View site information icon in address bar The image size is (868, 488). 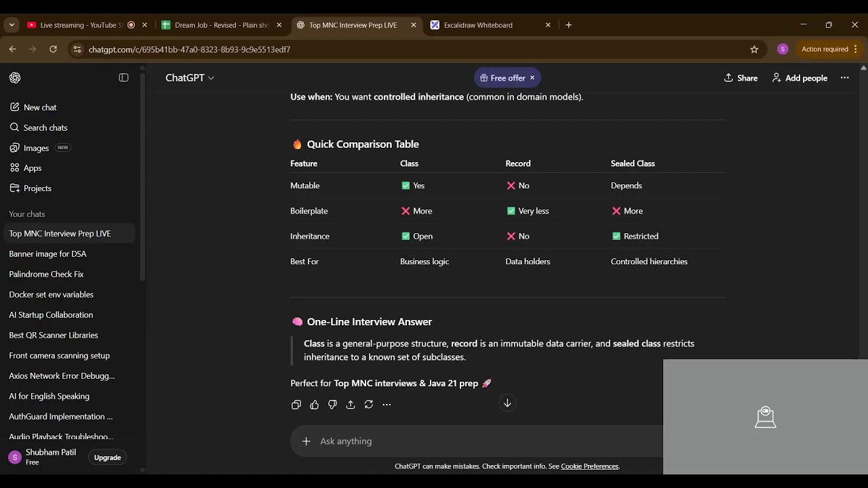click(77, 49)
